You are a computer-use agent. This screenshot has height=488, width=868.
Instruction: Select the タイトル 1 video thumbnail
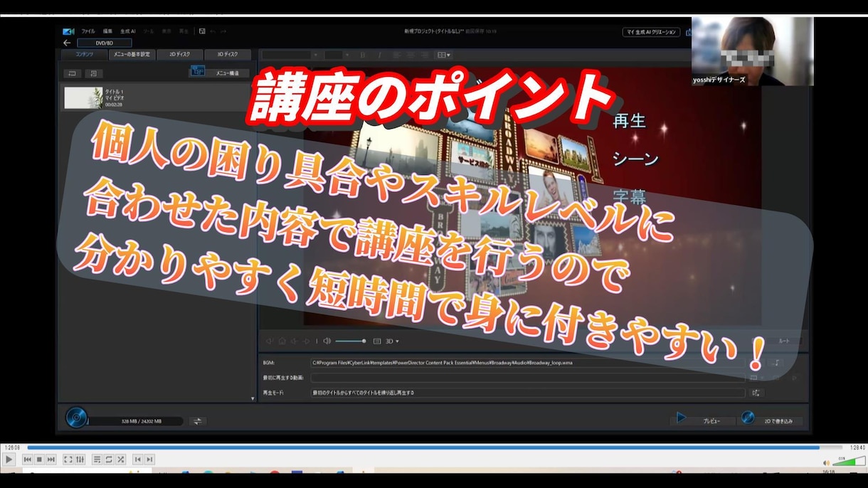pyautogui.click(x=83, y=97)
